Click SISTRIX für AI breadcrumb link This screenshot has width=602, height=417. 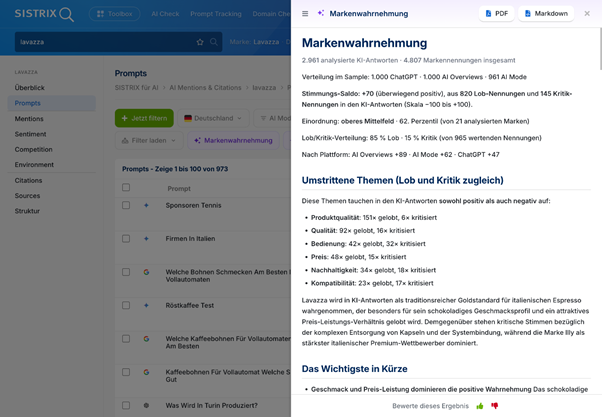[136, 88]
